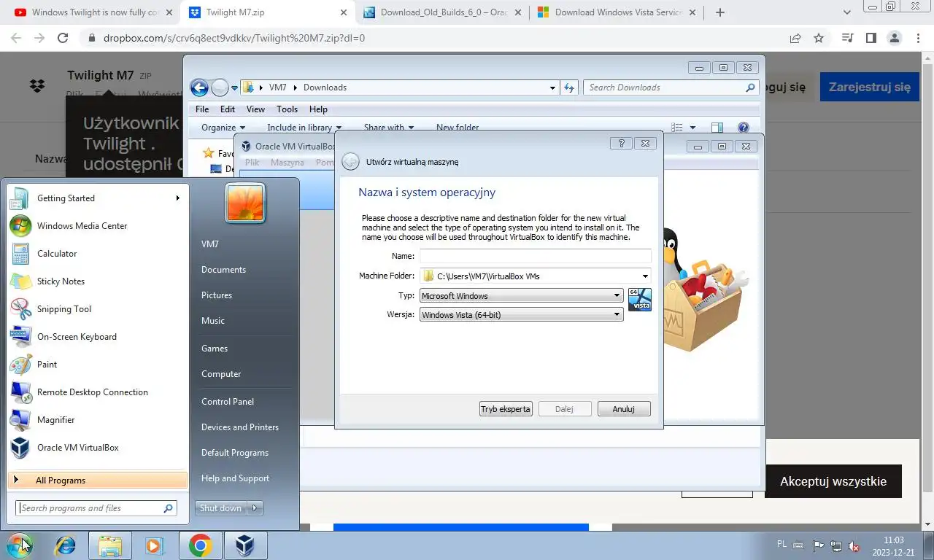Click the Tryb eksperta button
934x560 pixels.
click(506, 409)
